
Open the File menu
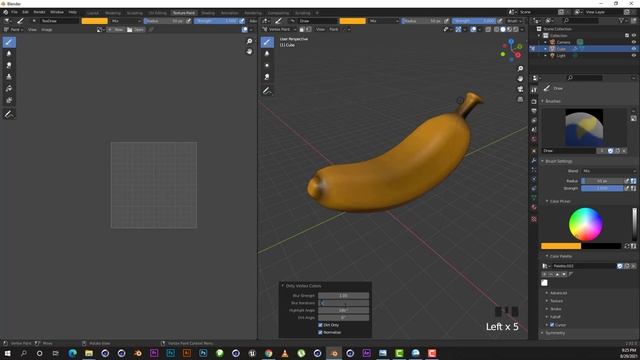pyautogui.click(x=14, y=12)
